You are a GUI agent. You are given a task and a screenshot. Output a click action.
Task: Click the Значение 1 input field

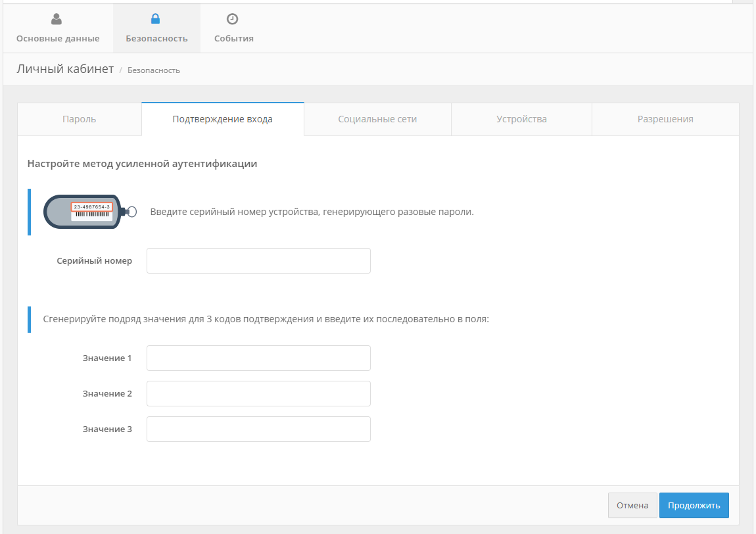pos(258,358)
